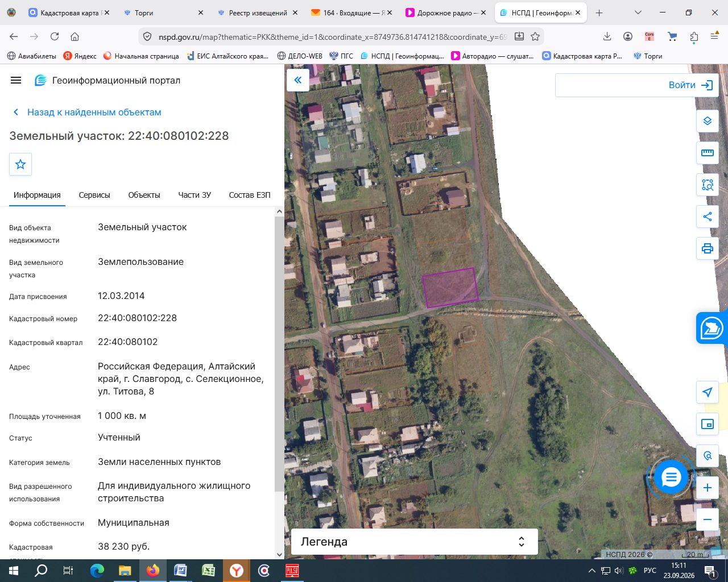The width and height of the screenshot is (728, 582).
Task: Click the address bar URL field
Action: pos(332,36)
